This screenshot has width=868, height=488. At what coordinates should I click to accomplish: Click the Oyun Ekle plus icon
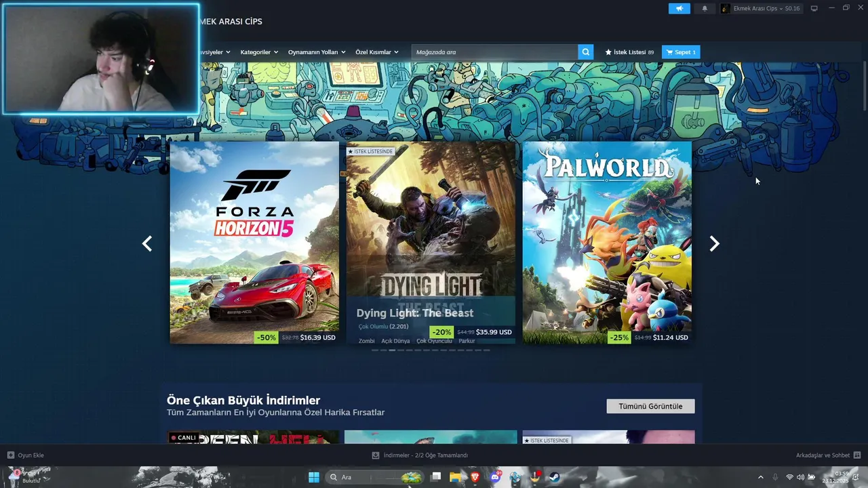point(10,455)
